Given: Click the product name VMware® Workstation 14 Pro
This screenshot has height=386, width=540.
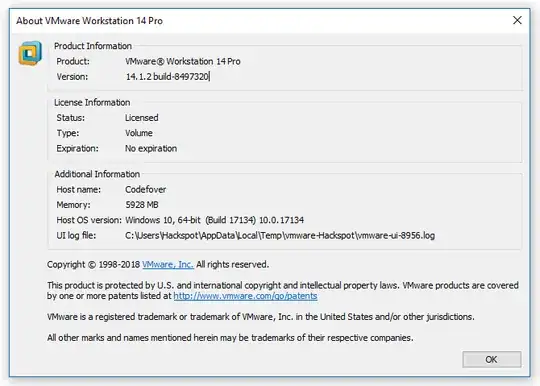Looking at the screenshot, I should click(183, 61).
